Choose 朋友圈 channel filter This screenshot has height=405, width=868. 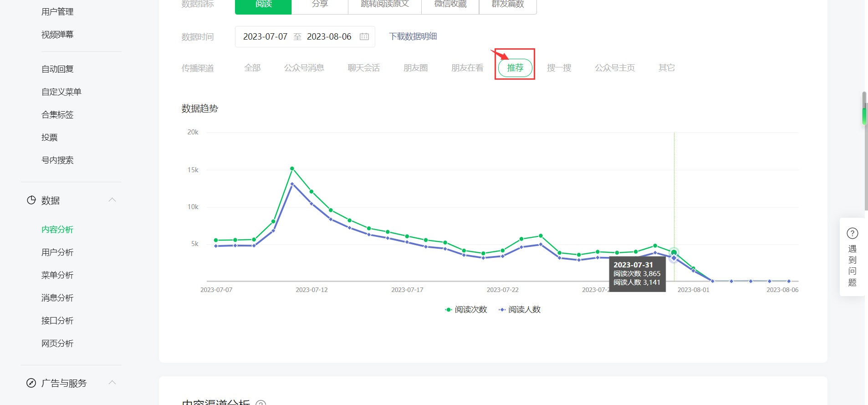tap(416, 68)
